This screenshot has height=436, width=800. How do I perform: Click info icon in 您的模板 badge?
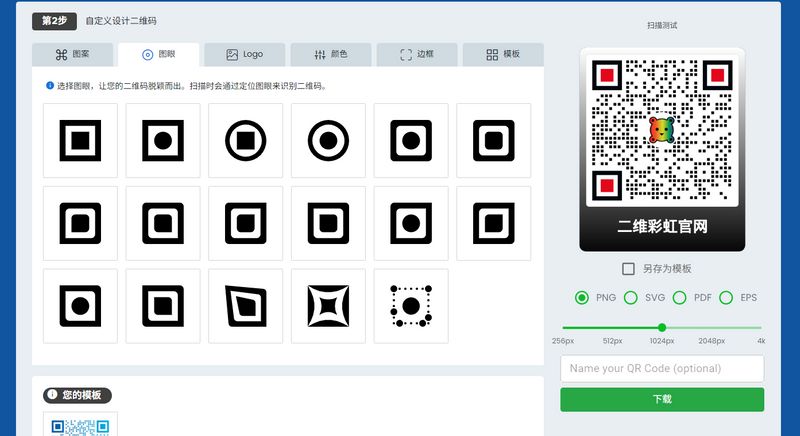(x=52, y=395)
